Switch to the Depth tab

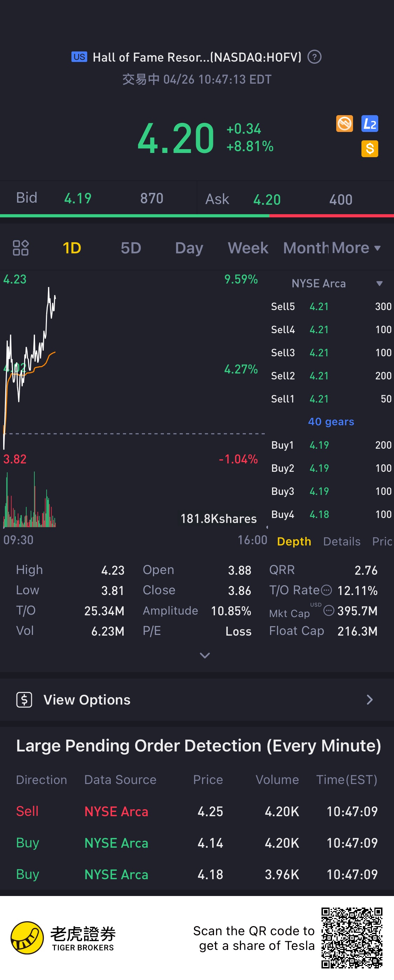pyautogui.click(x=294, y=541)
